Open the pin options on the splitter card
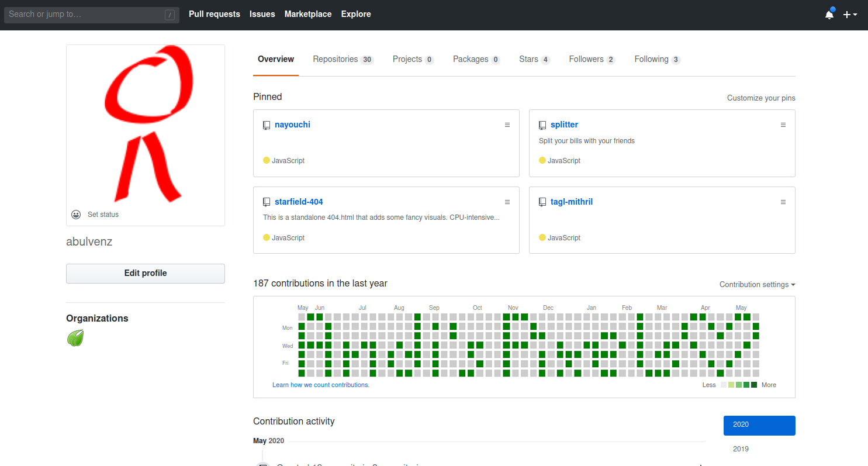Viewport: 868px width, 466px height. [783, 125]
